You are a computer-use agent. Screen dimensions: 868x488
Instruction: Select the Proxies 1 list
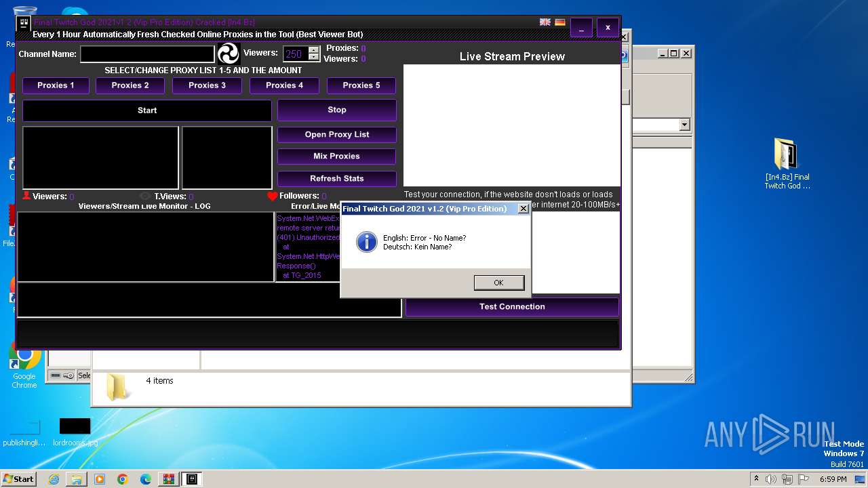tap(56, 85)
